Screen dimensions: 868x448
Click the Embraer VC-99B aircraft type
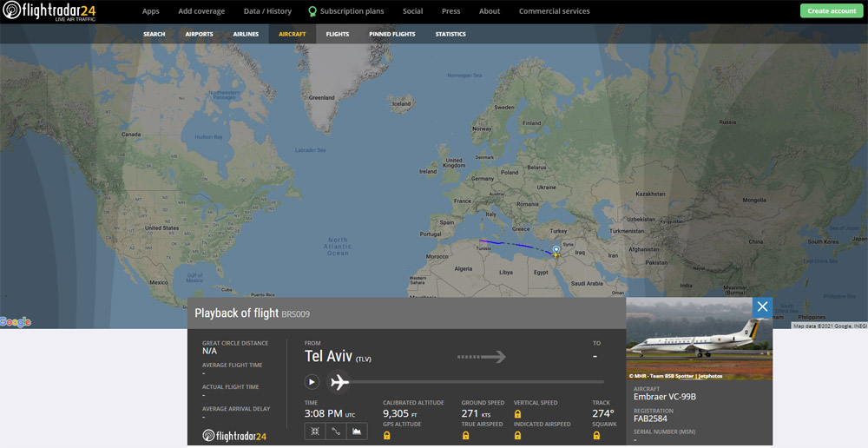point(665,397)
